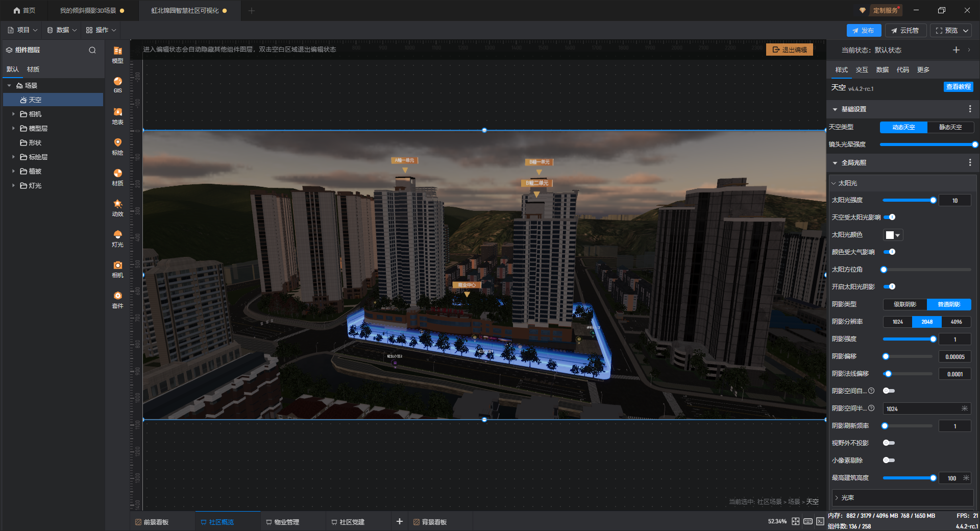Open the 相机 camera icon

click(117, 269)
